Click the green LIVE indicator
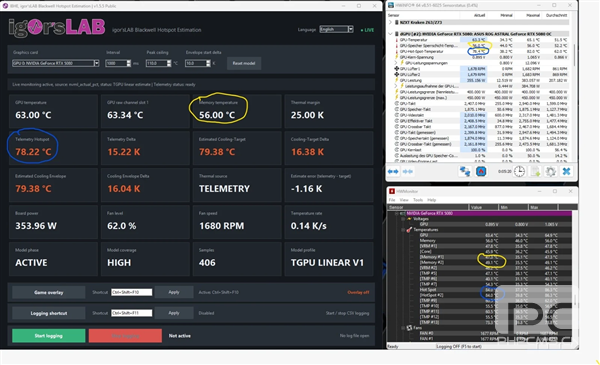This screenshot has height=365, width=600. 367,30
